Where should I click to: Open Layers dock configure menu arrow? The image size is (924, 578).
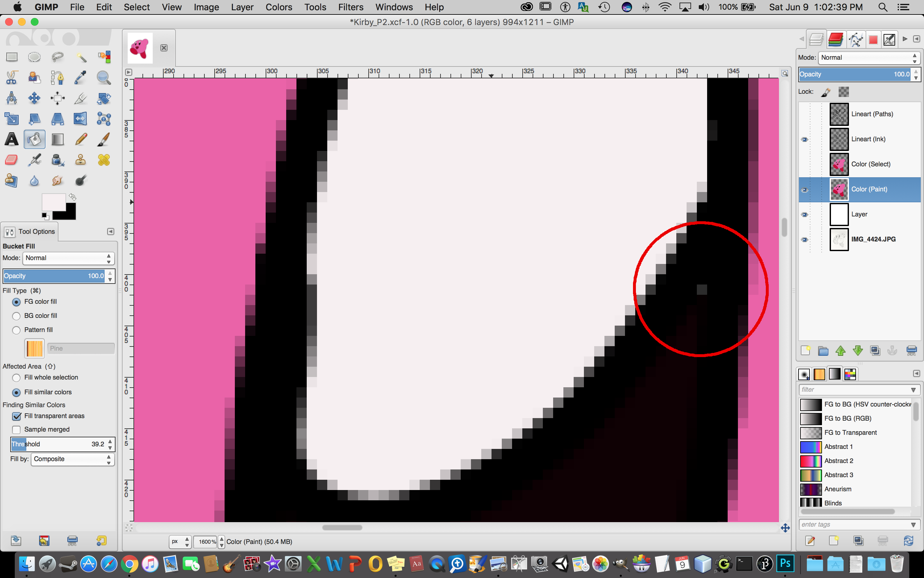(916, 39)
